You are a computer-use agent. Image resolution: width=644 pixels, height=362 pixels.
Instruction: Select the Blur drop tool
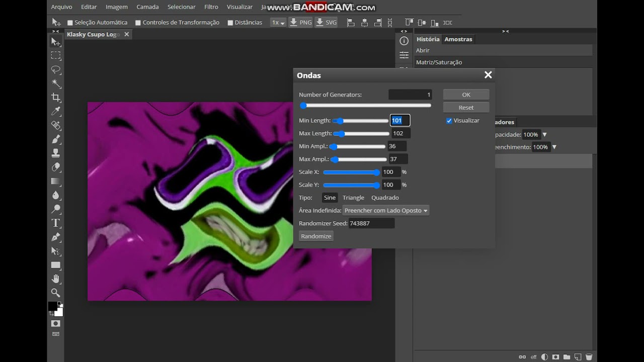(x=56, y=195)
